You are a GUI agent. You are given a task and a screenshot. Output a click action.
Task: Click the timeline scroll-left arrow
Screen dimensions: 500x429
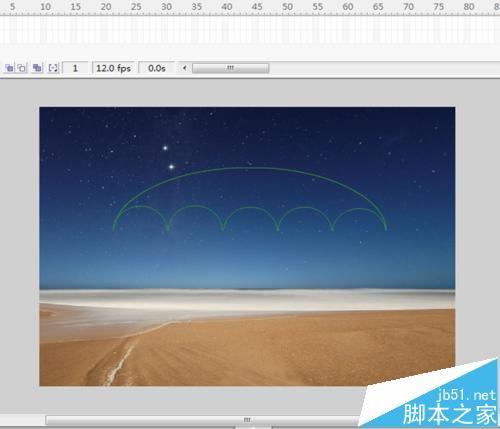(184, 68)
